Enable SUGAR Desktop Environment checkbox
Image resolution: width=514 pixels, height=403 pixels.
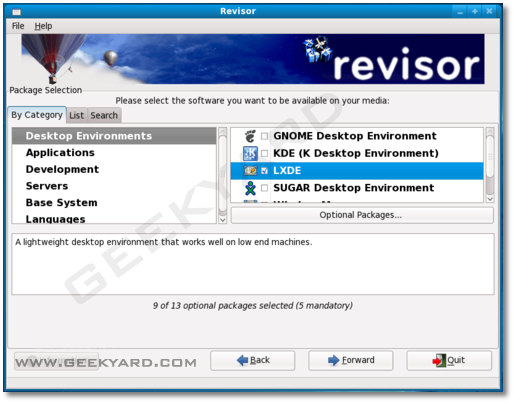(x=264, y=188)
